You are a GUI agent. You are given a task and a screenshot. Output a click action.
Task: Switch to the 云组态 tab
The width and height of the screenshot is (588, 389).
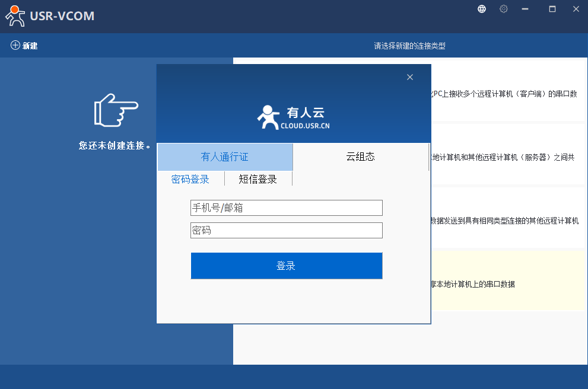pyautogui.click(x=360, y=157)
